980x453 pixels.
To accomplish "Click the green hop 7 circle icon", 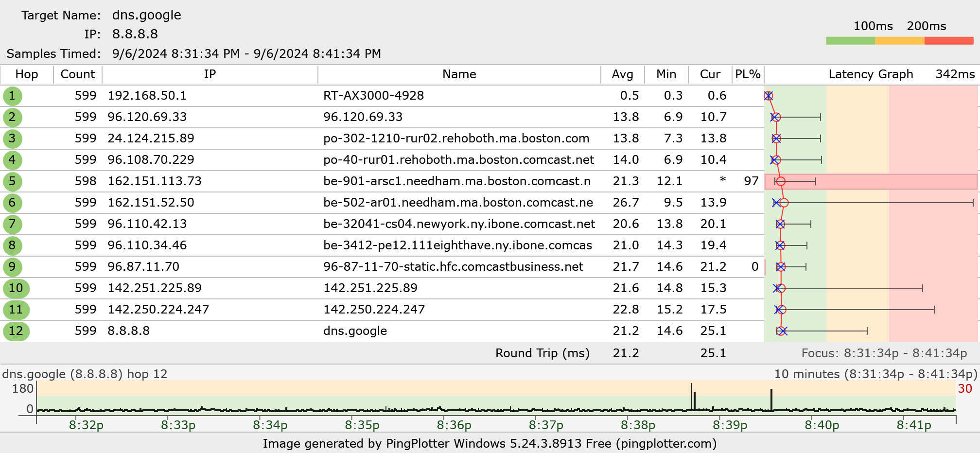I will [x=12, y=224].
